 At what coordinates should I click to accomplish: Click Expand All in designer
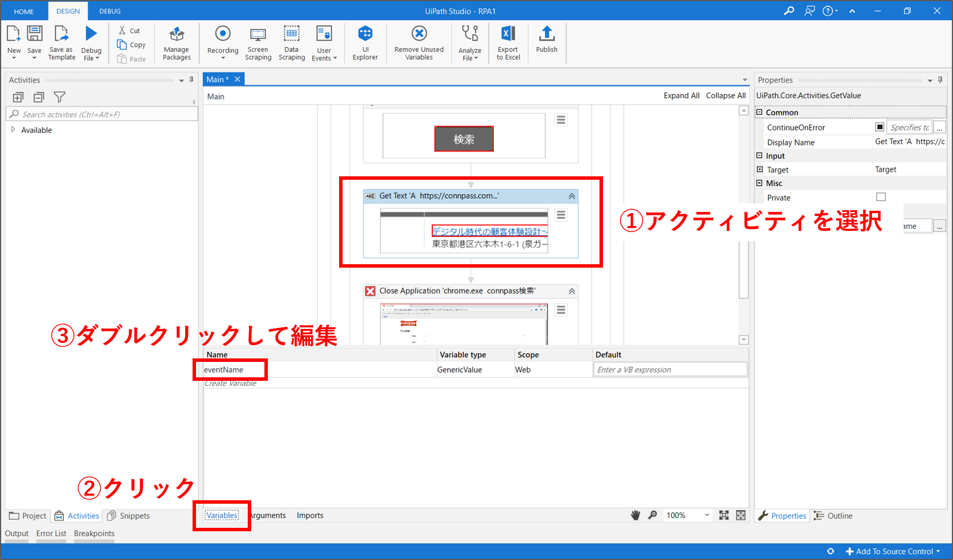click(x=681, y=95)
